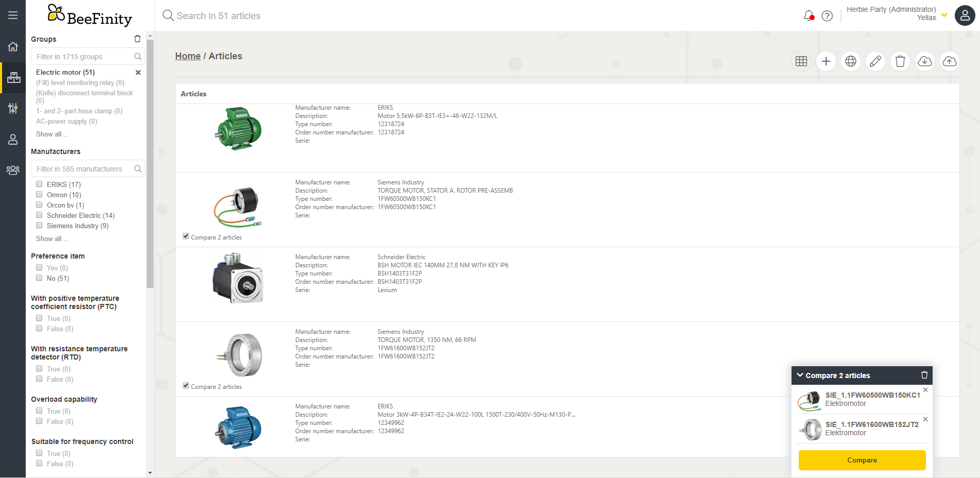Show all manufacturers
This screenshot has height=478, width=980.
(x=52, y=239)
